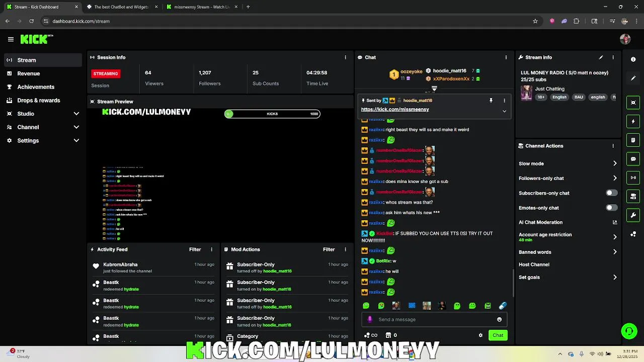Bookmark this page with the star icon

535,21
